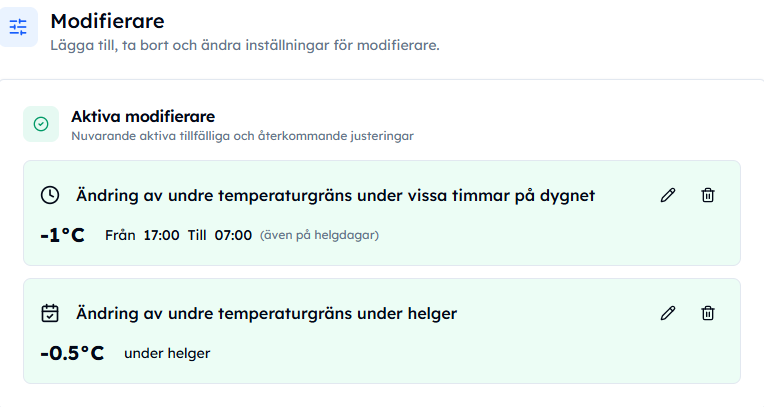Viewport: 764px width, 407px height.
Task: Click the clock icon on hourly modifier
Action: click(x=50, y=195)
